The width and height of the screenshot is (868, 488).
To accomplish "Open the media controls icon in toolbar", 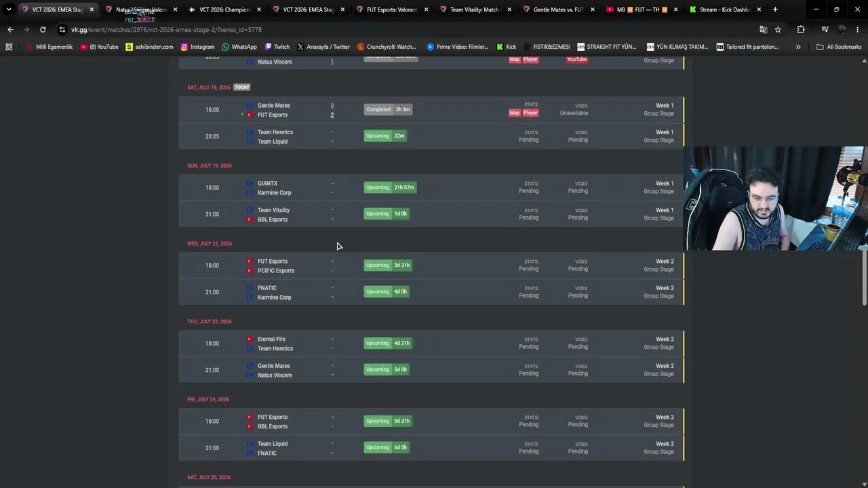I will [x=825, y=30].
